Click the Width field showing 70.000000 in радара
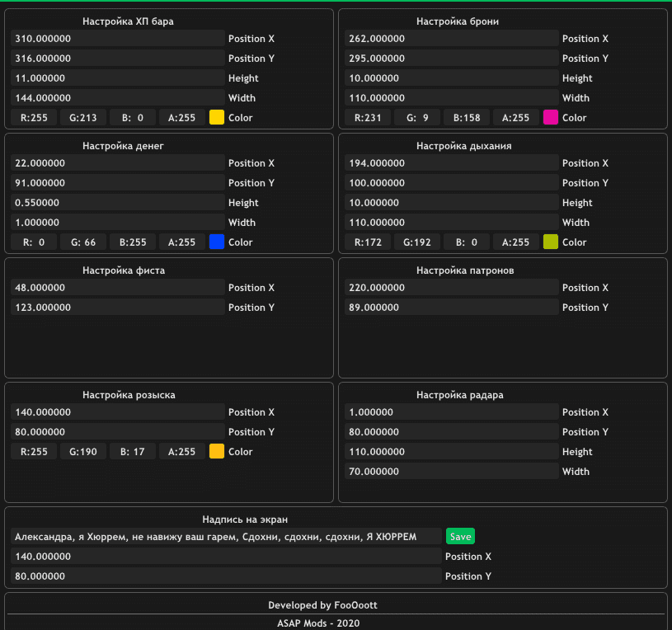 pos(452,472)
